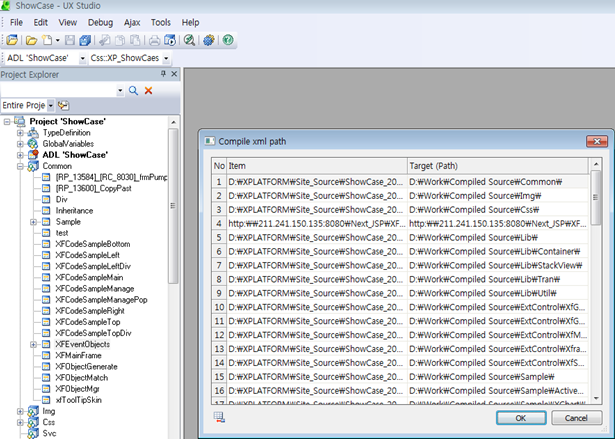Open the Css::XP_ShowCaes dropdown
This screenshot has width=615, height=440.
[165, 59]
